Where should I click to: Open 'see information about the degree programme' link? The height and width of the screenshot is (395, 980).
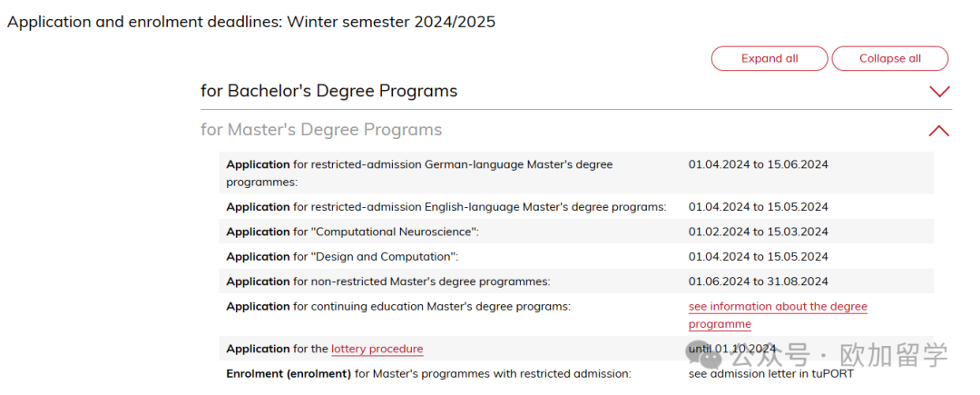click(779, 316)
